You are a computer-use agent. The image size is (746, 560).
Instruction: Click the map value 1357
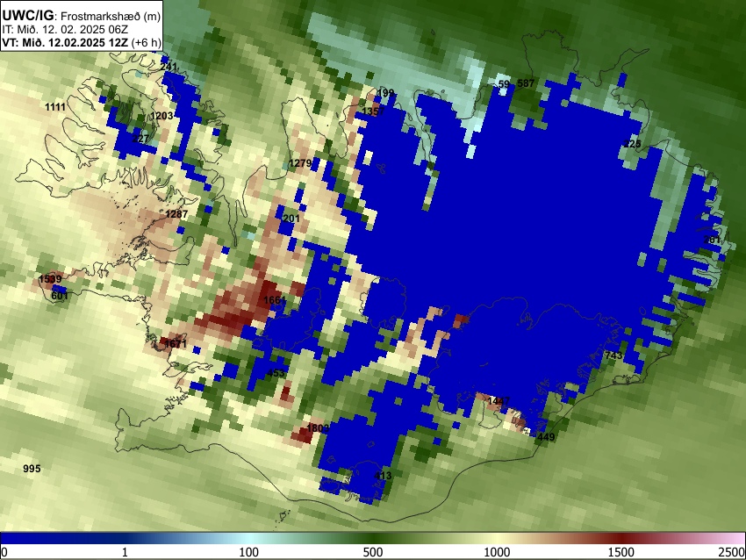pyautogui.click(x=373, y=111)
